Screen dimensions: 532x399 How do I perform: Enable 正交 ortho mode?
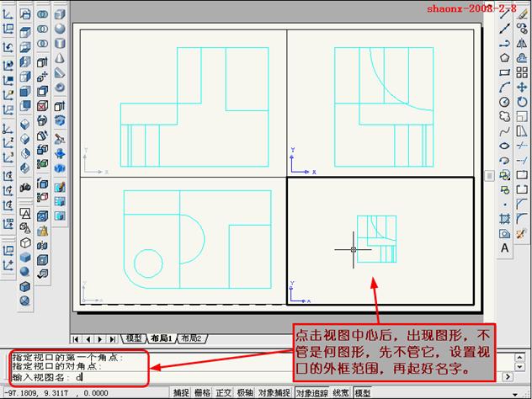pos(224,392)
